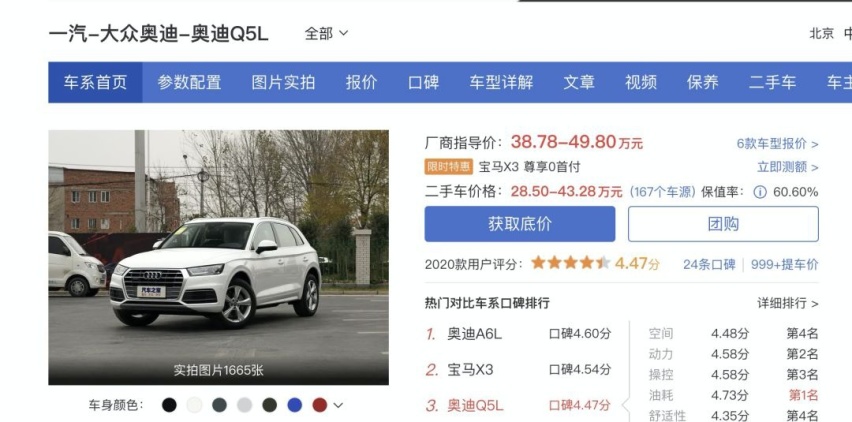Open the Audi Q5L photo thumbnail
The width and height of the screenshot is (852, 422).
point(218,257)
